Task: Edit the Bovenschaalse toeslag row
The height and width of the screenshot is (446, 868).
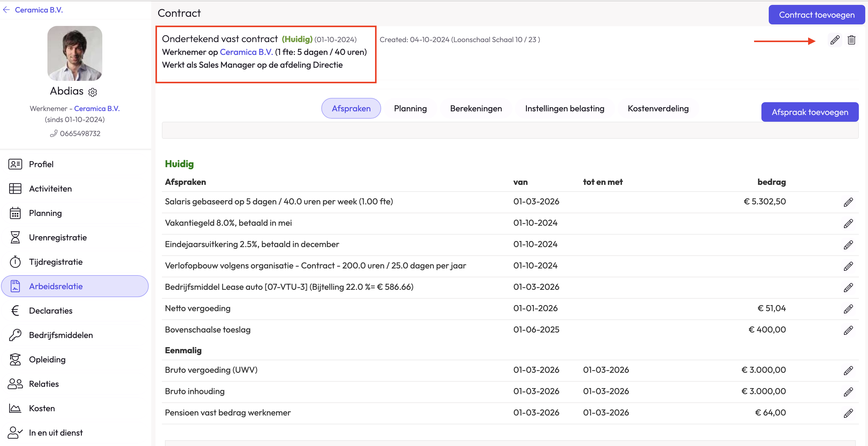Action: (x=848, y=330)
